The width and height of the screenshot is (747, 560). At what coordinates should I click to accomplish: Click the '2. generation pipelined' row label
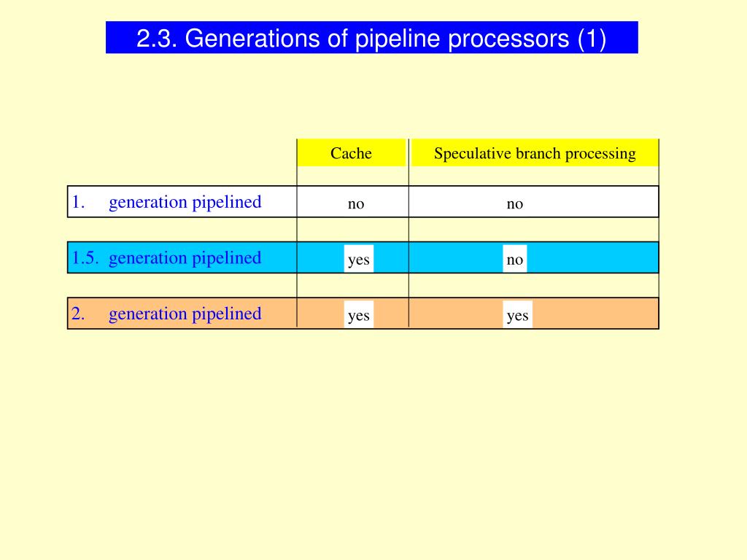(x=167, y=314)
